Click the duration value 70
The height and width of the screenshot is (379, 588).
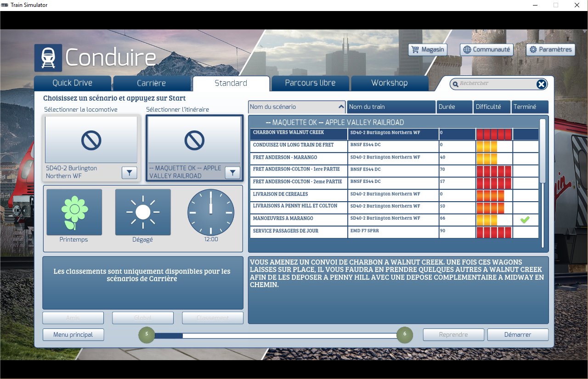pyautogui.click(x=443, y=169)
